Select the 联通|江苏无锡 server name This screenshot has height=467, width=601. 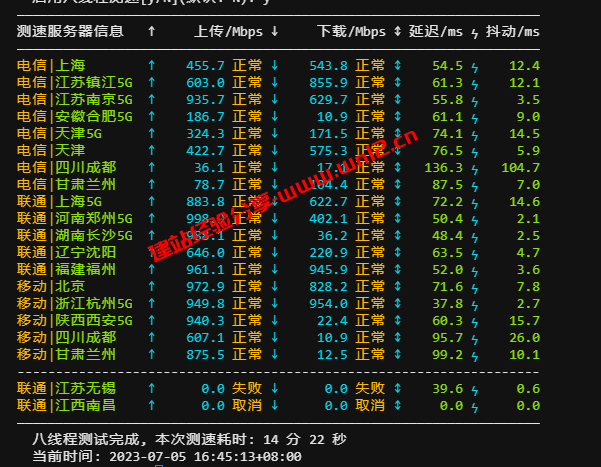(67, 388)
